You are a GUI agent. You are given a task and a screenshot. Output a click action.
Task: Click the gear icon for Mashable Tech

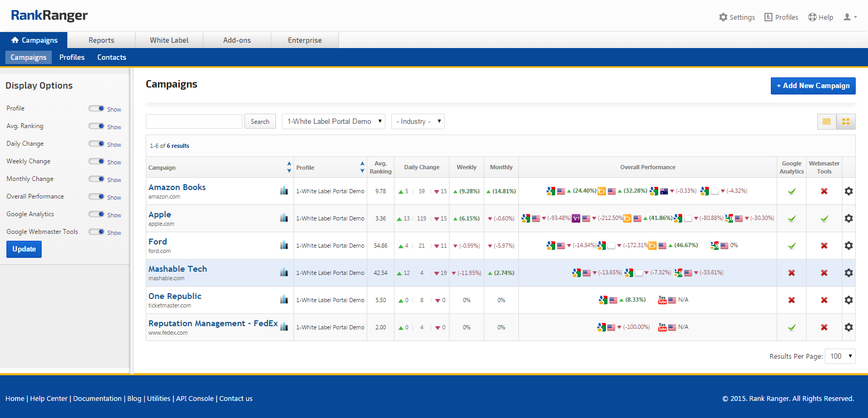tap(848, 273)
